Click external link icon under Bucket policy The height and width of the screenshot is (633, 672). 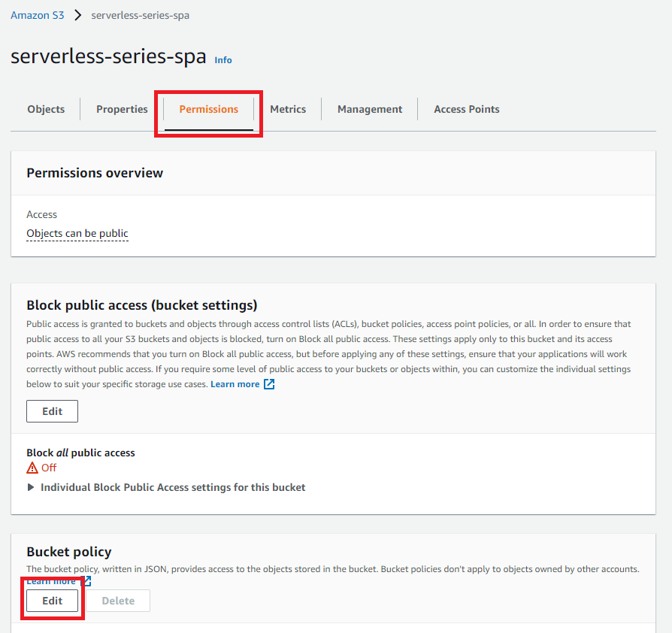86,581
